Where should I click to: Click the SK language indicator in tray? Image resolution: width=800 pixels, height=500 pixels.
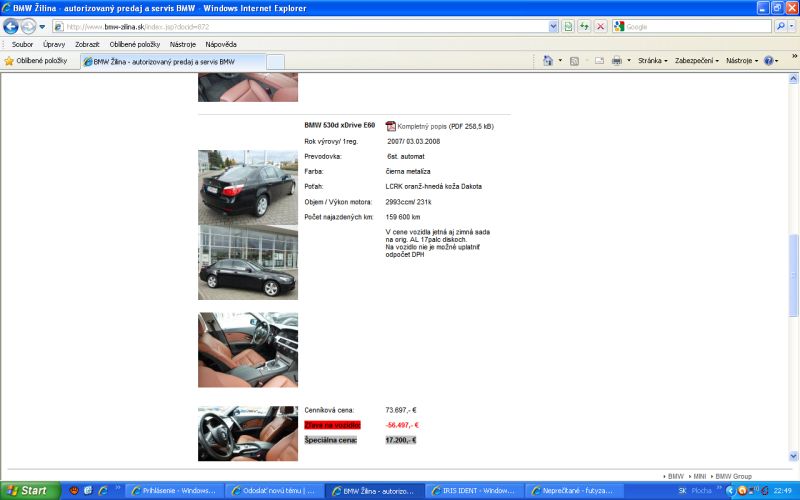682,491
